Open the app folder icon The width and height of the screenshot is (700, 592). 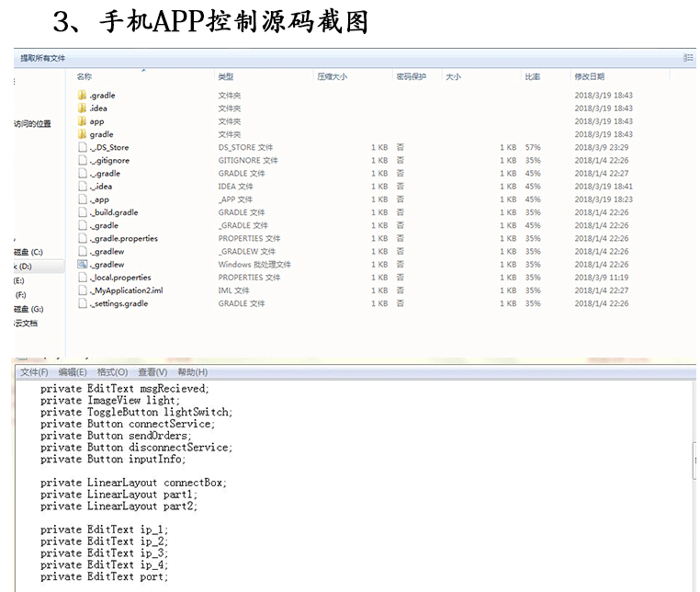82,121
